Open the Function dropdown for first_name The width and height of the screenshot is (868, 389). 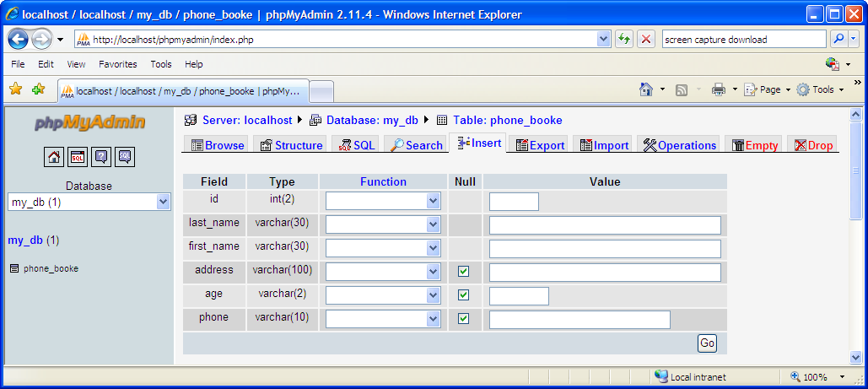(x=383, y=248)
